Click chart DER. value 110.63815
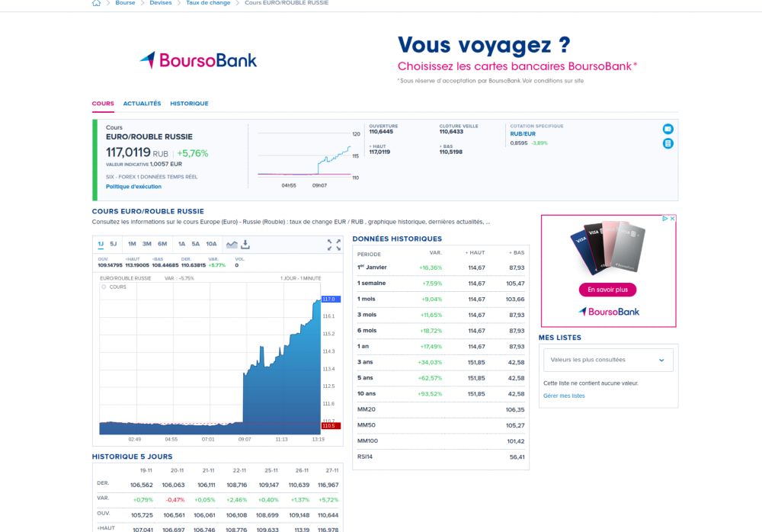Viewport: 762px width, 532px height. (192, 265)
